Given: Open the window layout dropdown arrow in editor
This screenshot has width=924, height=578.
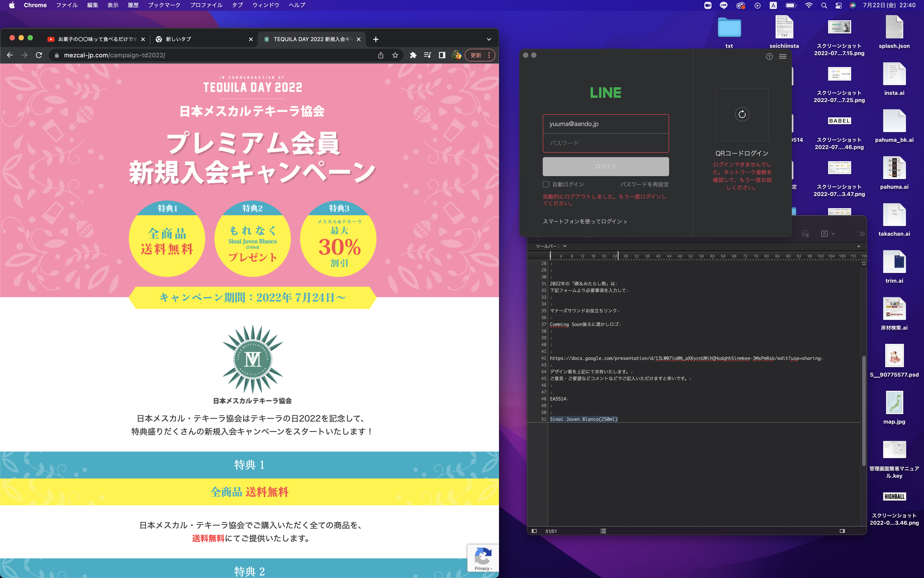Looking at the screenshot, I should (833, 233).
